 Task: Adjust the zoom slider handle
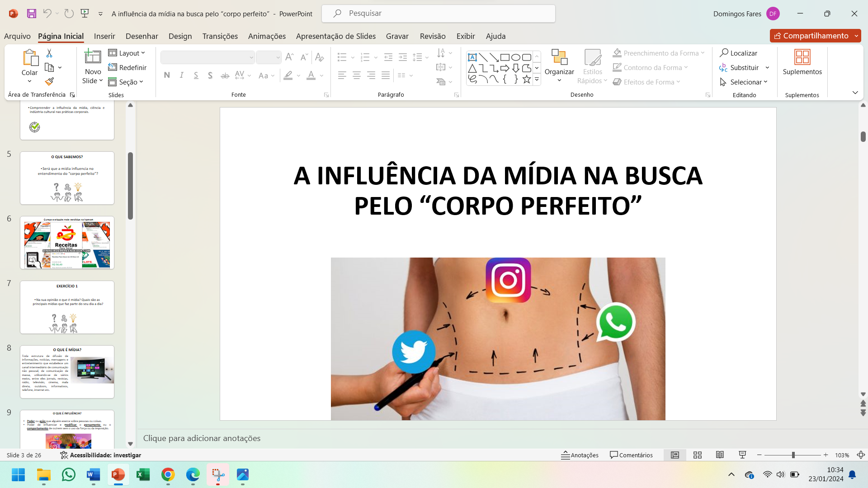pyautogui.click(x=793, y=455)
